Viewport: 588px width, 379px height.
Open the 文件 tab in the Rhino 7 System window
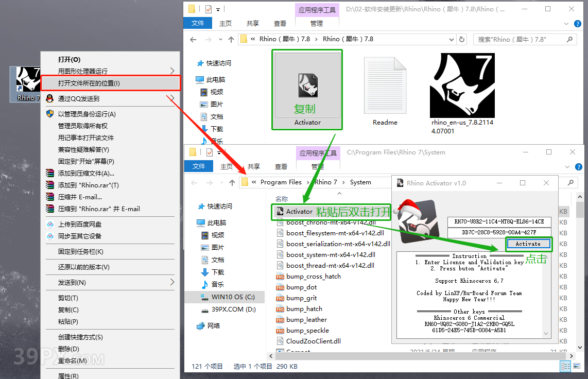199,166
